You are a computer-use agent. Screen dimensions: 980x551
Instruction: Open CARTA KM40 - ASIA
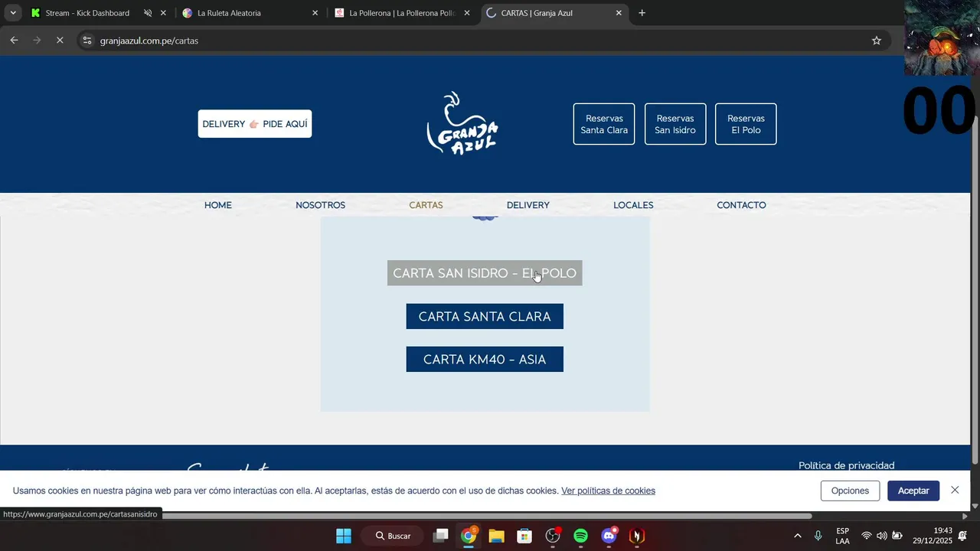(485, 360)
